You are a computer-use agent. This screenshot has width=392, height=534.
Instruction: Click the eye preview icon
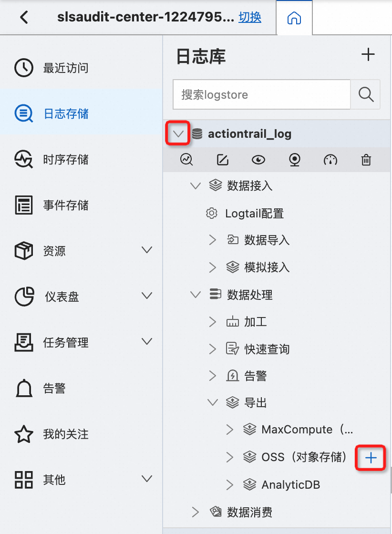pyautogui.click(x=258, y=159)
